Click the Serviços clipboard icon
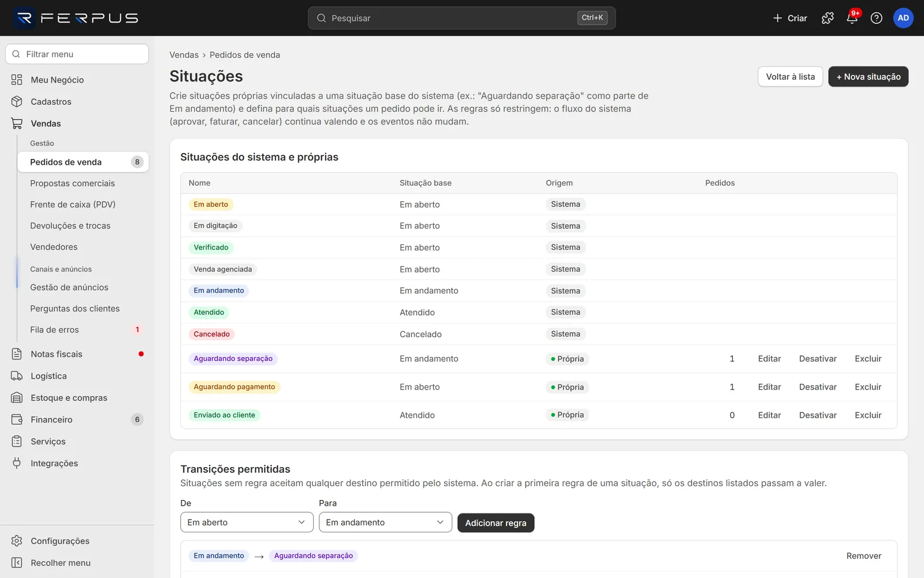 coord(17,442)
